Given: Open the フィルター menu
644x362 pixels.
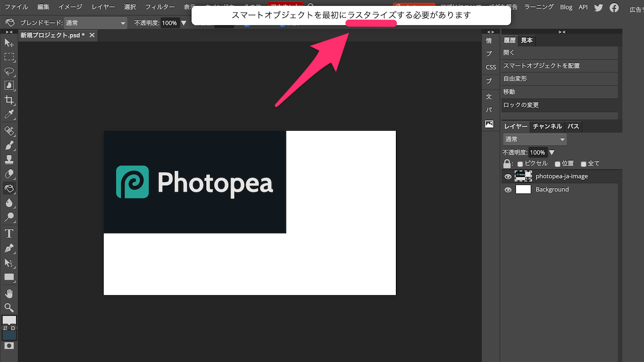Looking at the screenshot, I should [x=160, y=7].
